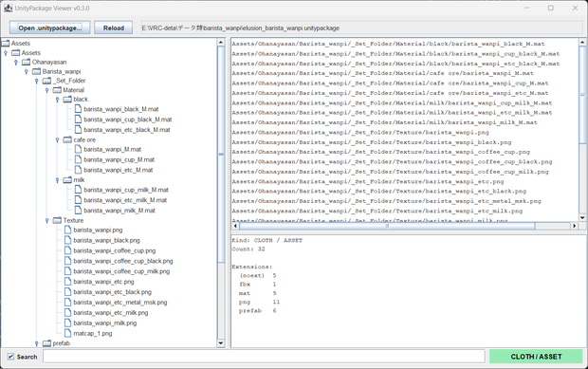This screenshot has height=369, width=588.
Task: Focus the search text field
Action: coord(264,357)
